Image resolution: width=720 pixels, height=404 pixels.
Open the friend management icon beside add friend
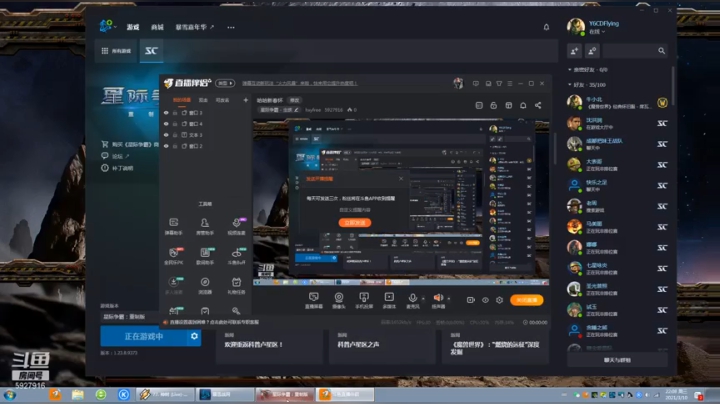point(592,51)
